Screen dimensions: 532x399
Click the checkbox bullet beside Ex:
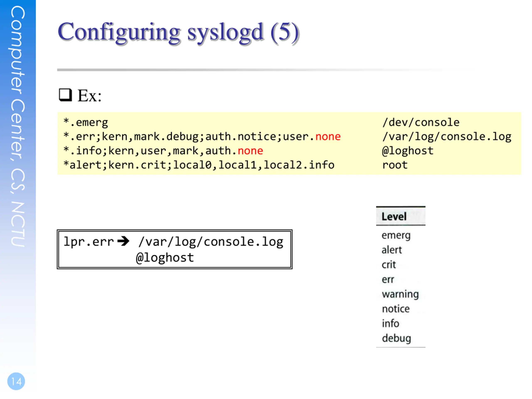[x=65, y=95]
